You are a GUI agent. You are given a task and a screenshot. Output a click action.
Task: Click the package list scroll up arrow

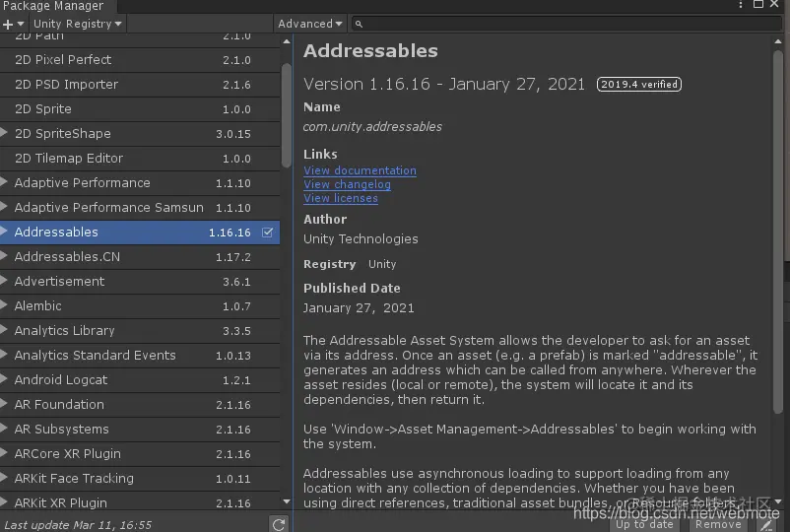[287, 41]
